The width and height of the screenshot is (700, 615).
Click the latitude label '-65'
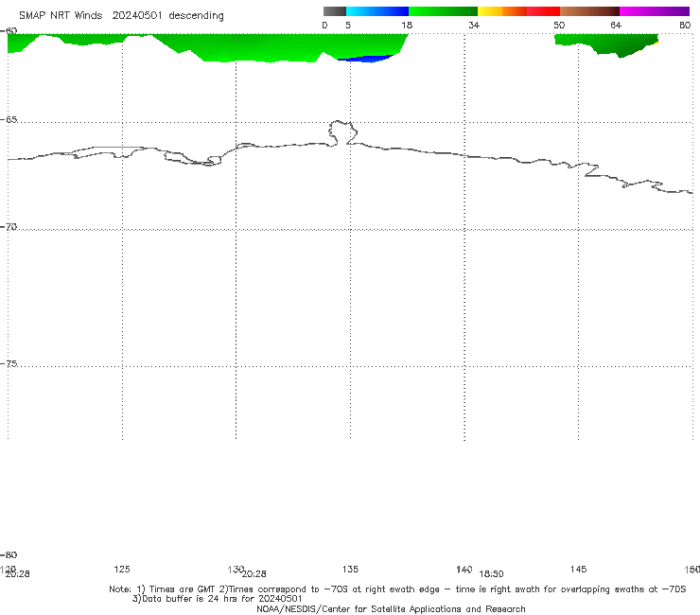click(9, 120)
